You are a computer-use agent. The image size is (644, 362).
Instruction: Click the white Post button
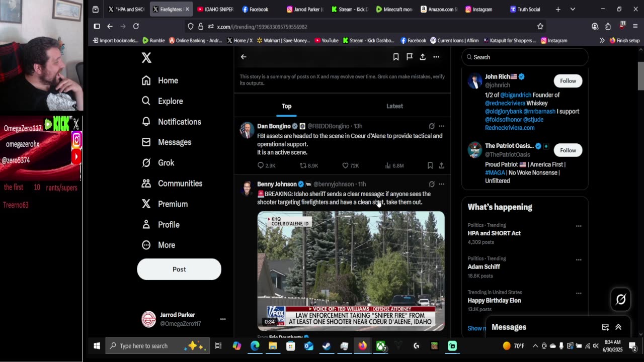pyautogui.click(x=179, y=269)
